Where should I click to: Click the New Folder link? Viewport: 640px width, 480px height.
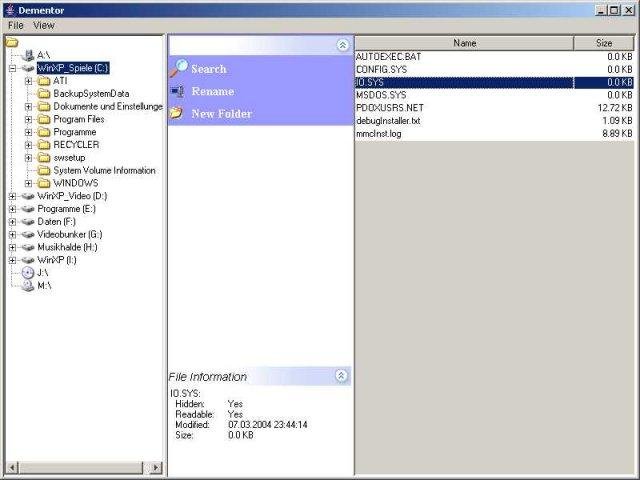pyautogui.click(x=222, y=113)
